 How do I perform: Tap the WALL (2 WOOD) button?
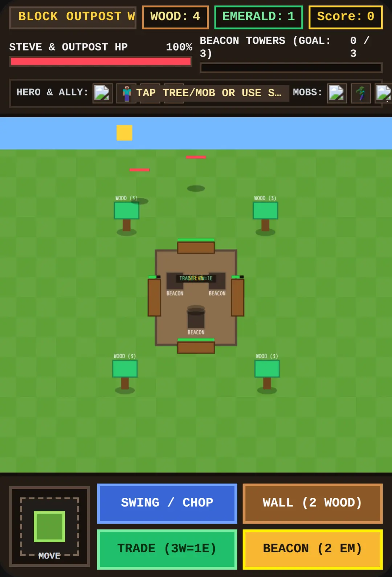click(x=313, y=503)
